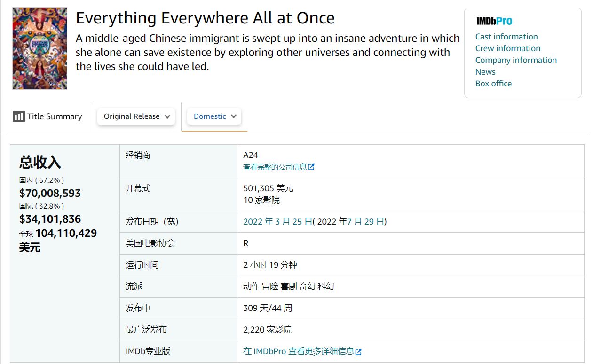Click the 查看完整的公司信息 link
The width and height of the screenshot is (593, 364).
[x=275, y=167]
